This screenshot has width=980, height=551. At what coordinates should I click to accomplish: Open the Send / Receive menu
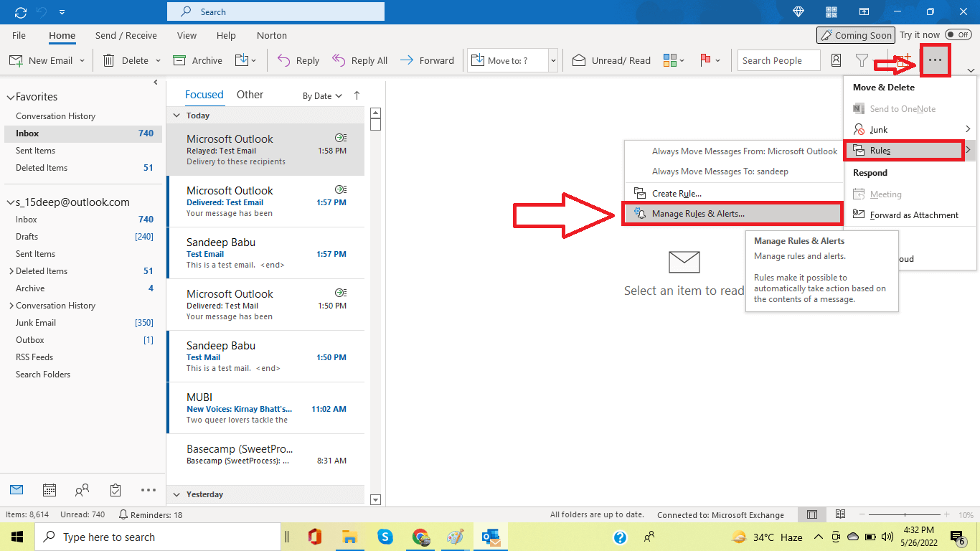coord(126,35)
